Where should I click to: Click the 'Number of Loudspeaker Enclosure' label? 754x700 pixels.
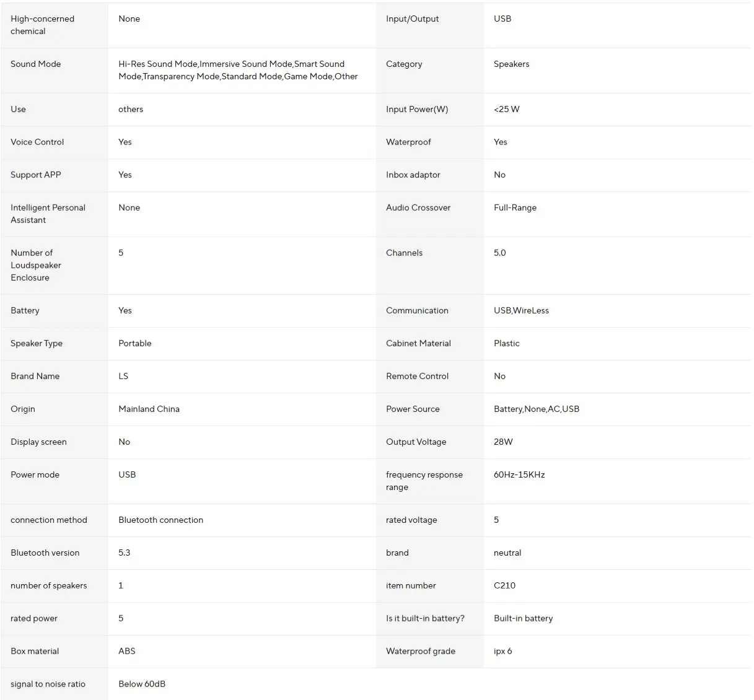pos(36,265)
